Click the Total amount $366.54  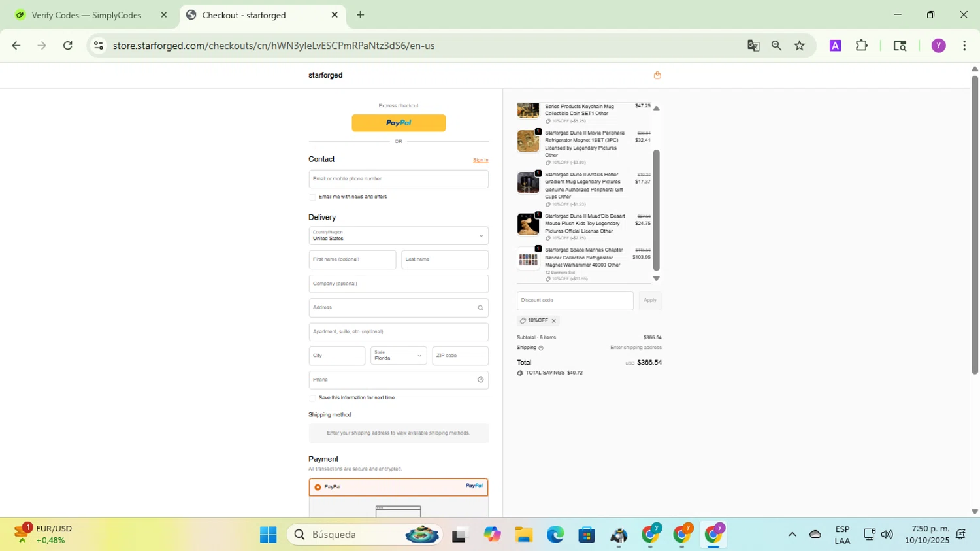649,363
